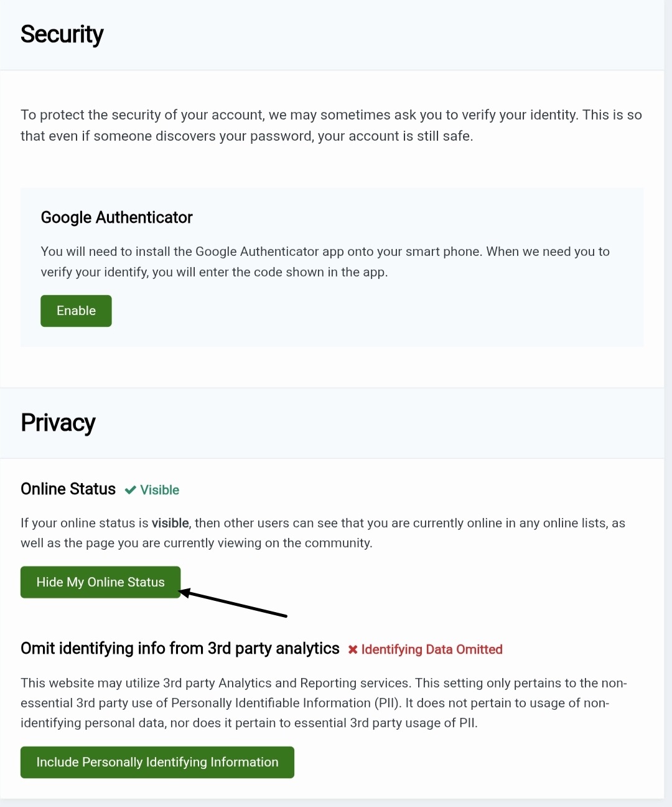Click the green Visible status label
The image size is (672, 807).
pyautogui.click(x=159, y=490)
